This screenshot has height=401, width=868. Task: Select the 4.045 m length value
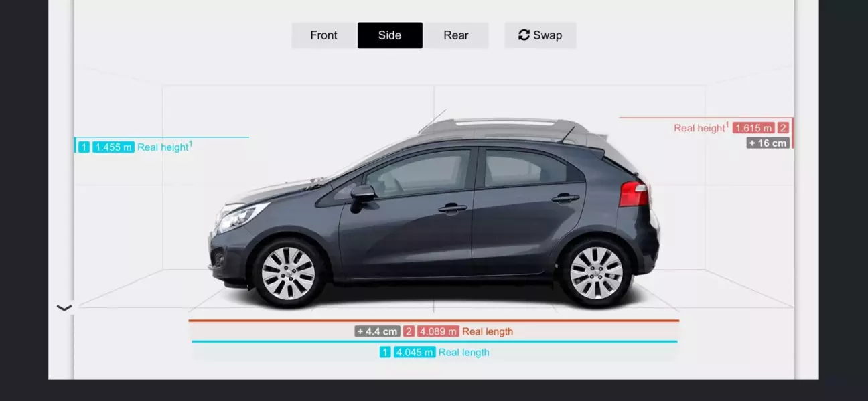point(415,352)
